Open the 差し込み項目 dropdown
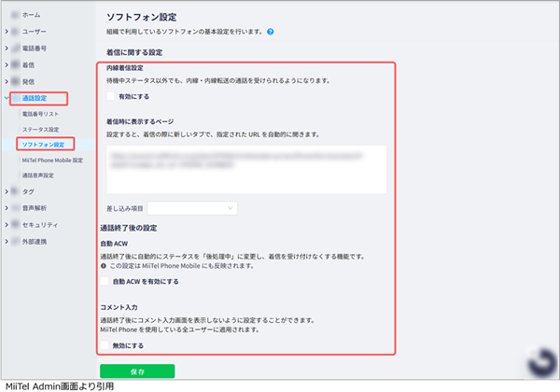Viewport: 560px width, 392px height. coord(192,207)
